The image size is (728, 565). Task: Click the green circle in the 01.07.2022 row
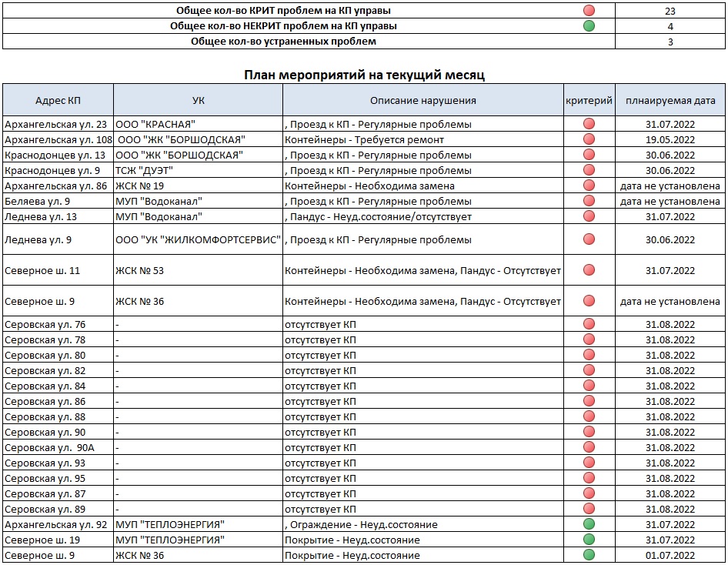coord(589,555)
